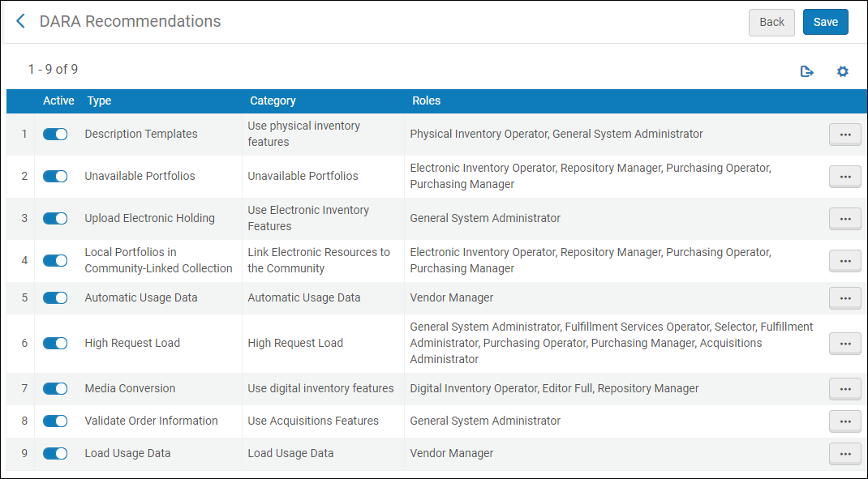Click 'Use physical inventory features' category cell

coord(304,134)
